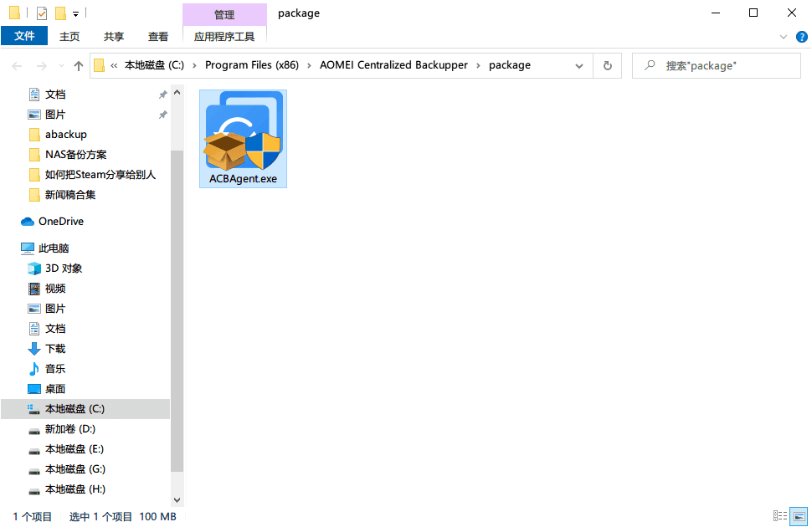
Task: Click the quick access new folder icon
Action: point(60,13)
